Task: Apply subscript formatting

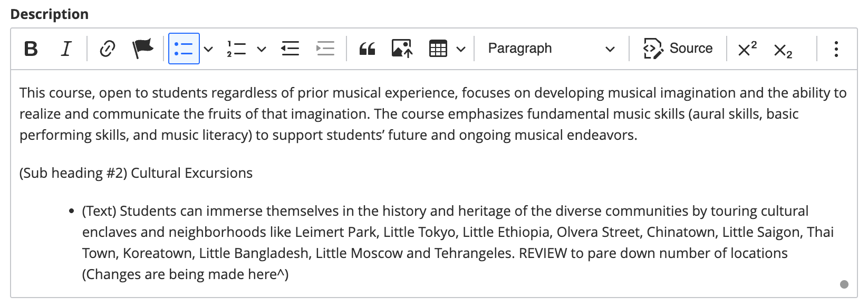Action: tap(783, 50)
